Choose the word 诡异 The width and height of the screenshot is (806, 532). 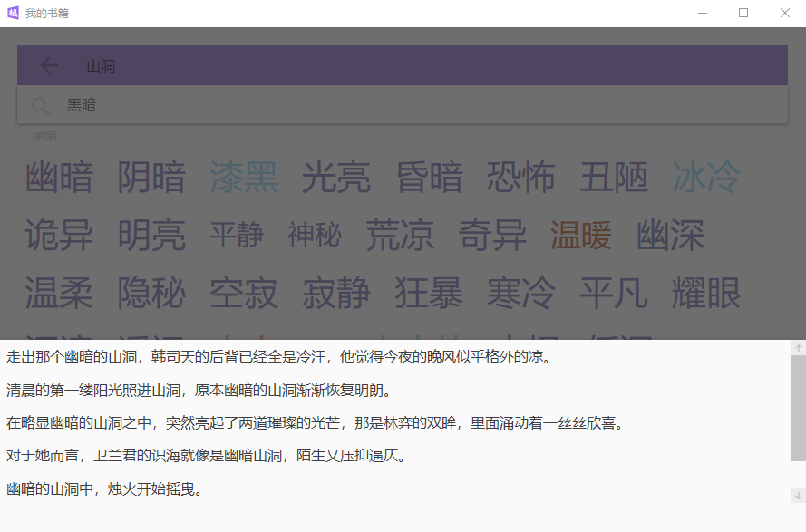(x=60, y=235)
